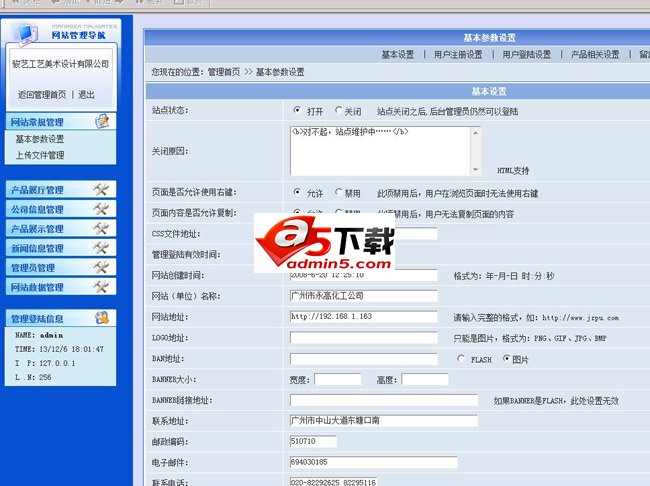
Task: Collapse the 网站常规管理 menu section
Action: [x=61, y=122]
